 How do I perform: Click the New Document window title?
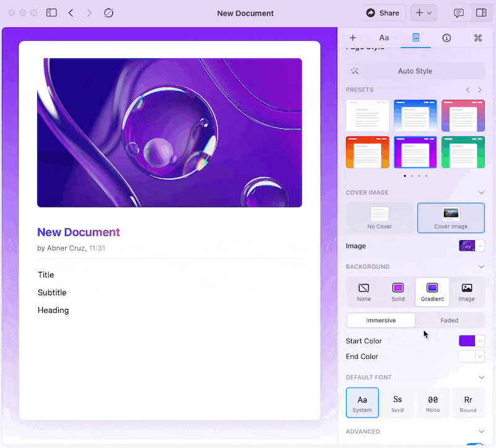[245, 13]
